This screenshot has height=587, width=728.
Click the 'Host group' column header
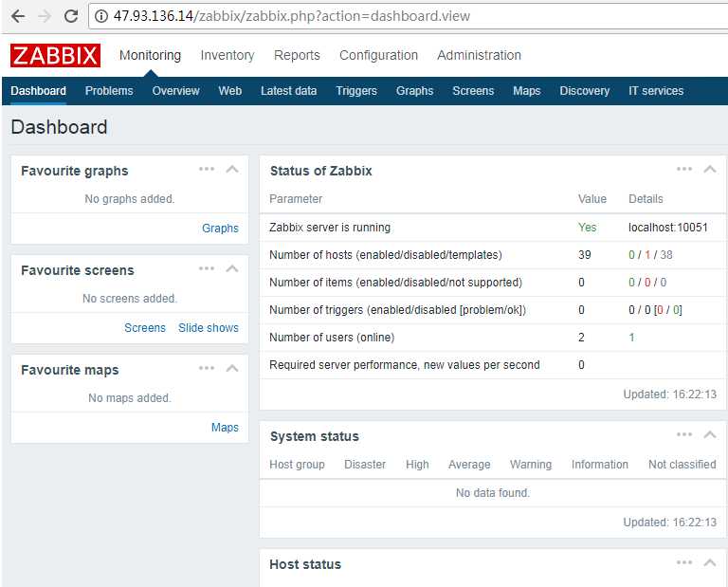point(297,465)
